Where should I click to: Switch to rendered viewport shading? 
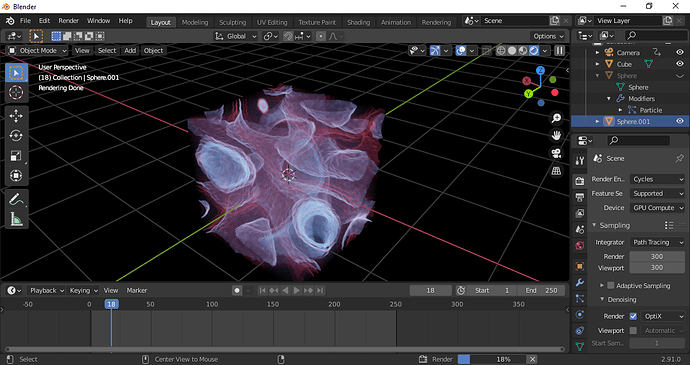click(x=534, y=51)
